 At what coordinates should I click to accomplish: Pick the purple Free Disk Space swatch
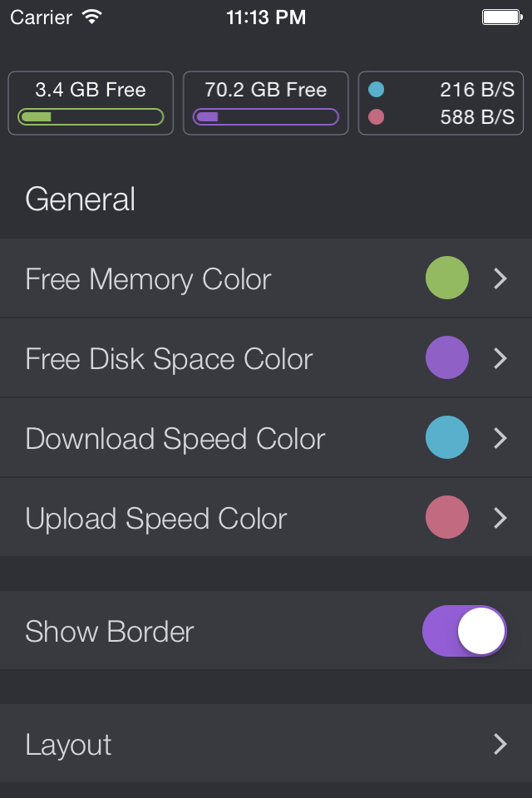tap(447, 357)
